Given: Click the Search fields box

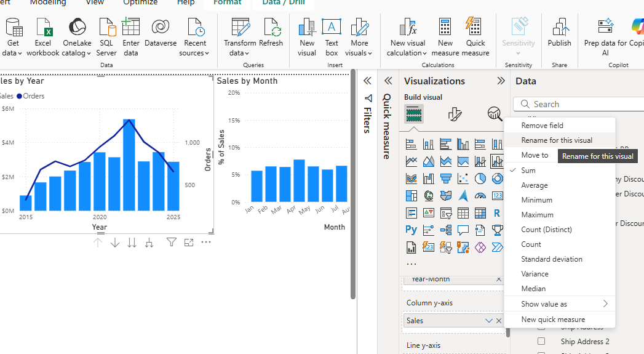Looking at the screenshot, I should [x=579, y=104].
